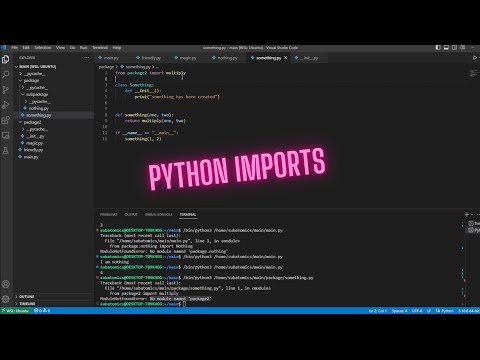This screenshot has width=480, height=360.
Task: Collapse the MAIN [WSL: UBUNTU] root folder
Action: pos(54,67)
